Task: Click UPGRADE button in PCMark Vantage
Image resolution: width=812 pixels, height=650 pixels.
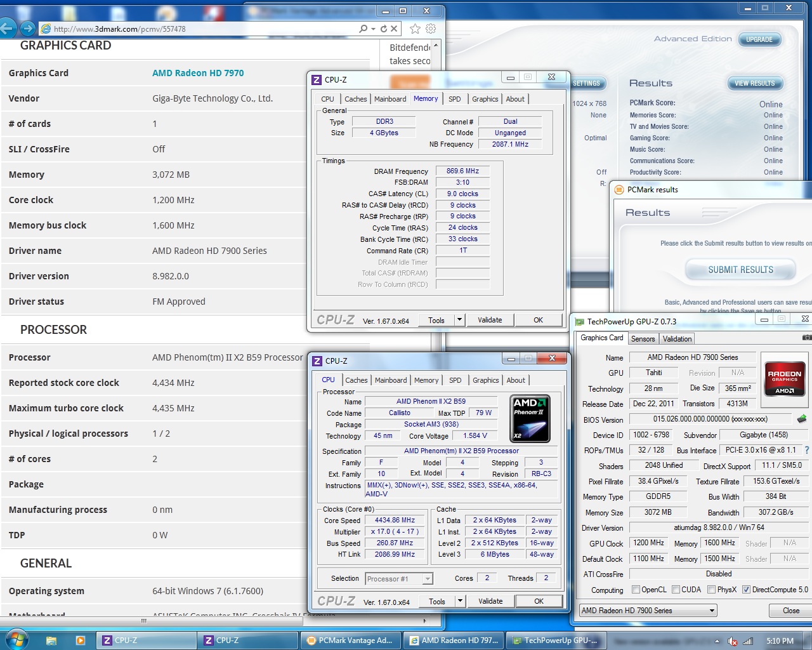Action: [759, 39]
